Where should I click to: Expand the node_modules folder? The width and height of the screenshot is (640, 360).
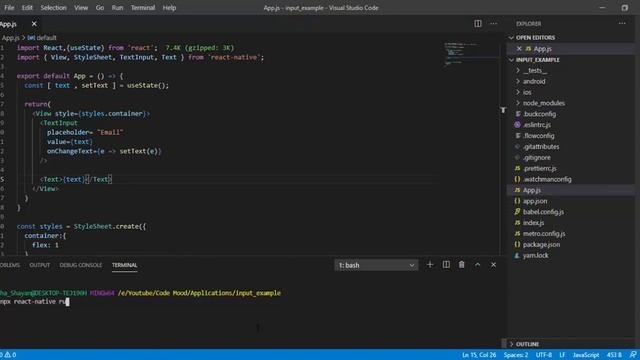(x=544, y=103)
